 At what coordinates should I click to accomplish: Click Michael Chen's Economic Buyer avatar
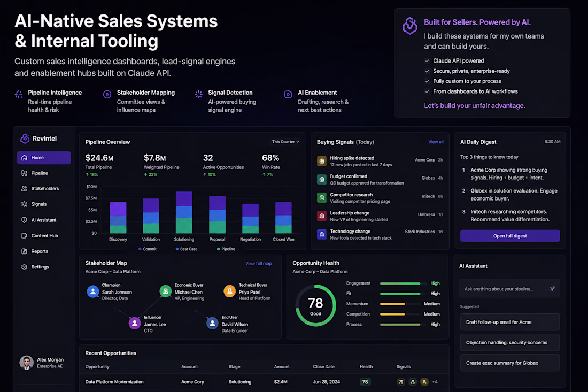pyautogui.click(x=165, y=291)
